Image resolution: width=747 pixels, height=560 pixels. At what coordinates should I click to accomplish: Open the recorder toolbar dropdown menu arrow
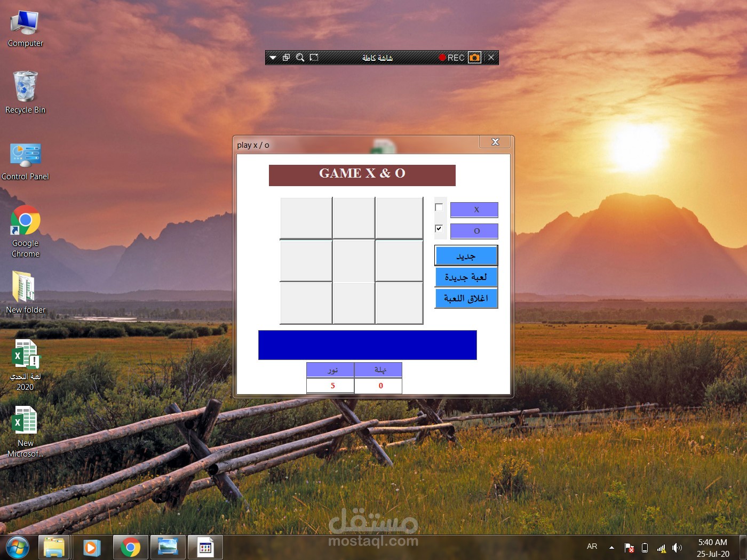click(273, 58)
